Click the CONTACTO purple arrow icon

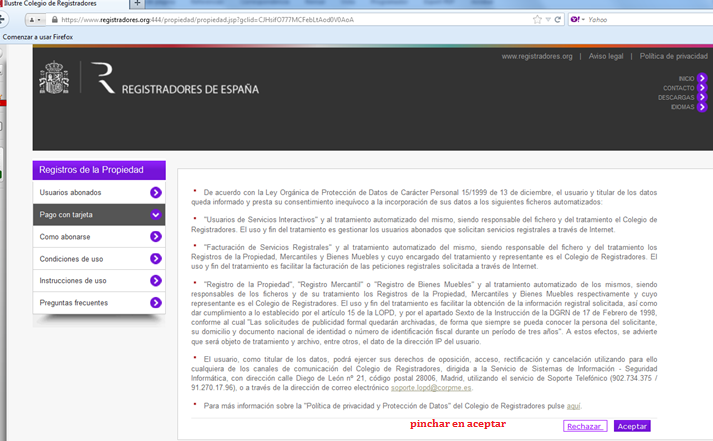tap(702, 88)
